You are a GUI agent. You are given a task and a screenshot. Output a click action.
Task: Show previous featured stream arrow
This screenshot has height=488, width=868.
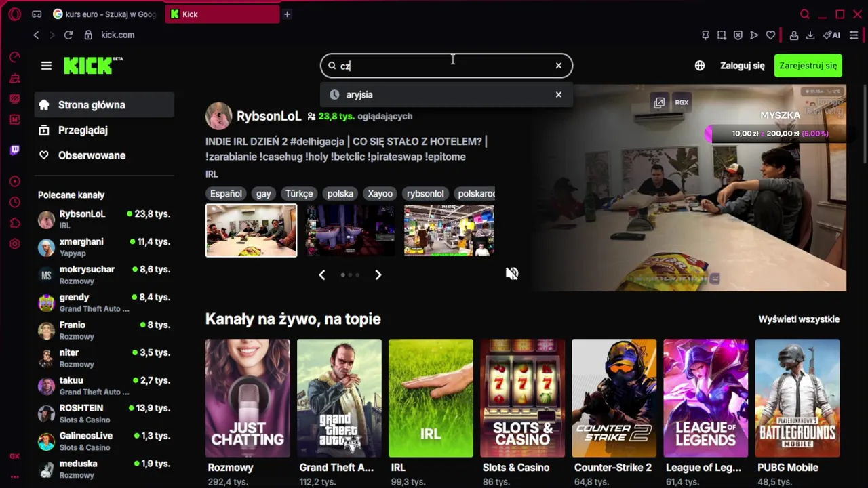click(322, 274)
